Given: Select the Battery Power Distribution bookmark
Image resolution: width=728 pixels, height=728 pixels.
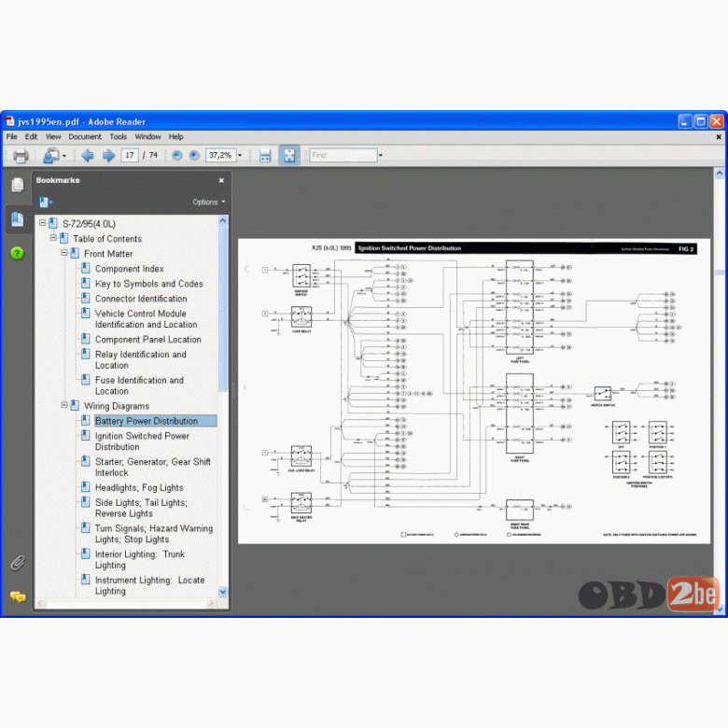Looking at the screenshot, I should click(x=155, y=421).
